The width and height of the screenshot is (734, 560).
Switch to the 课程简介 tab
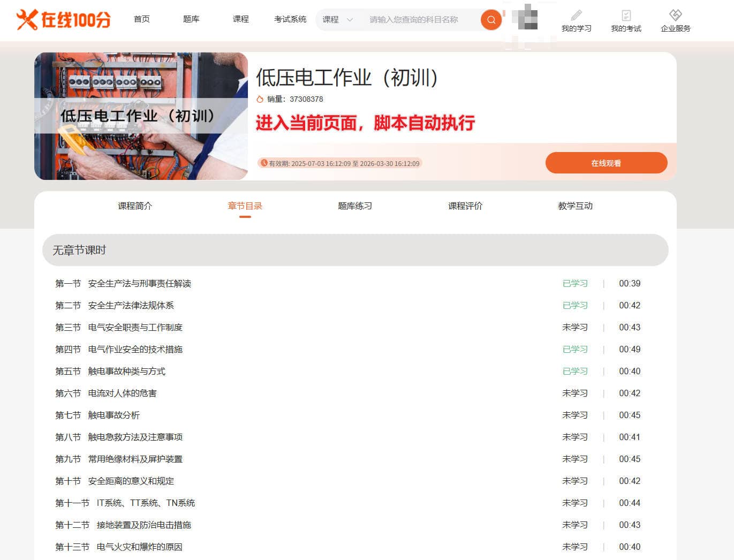point(135,206)
